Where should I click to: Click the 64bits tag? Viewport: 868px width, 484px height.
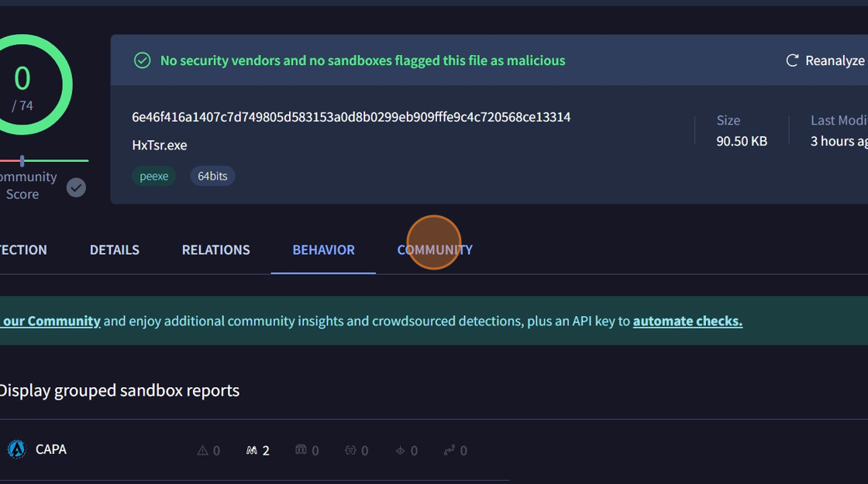pyautogui.click(x=212, y=176)
